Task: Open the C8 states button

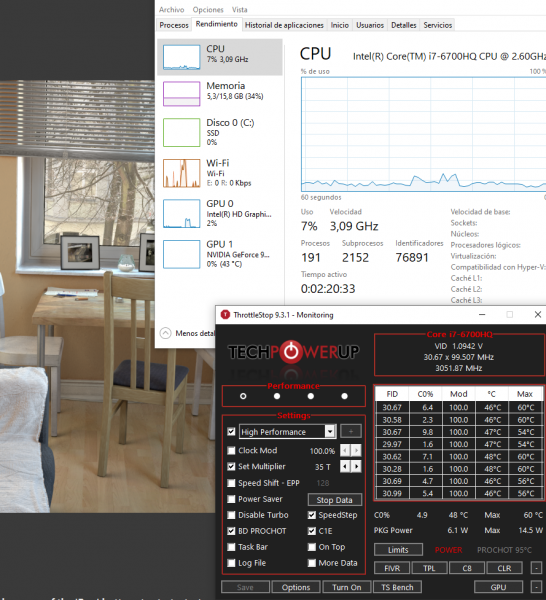Action: pyautogui.click(x=467, y=568)
